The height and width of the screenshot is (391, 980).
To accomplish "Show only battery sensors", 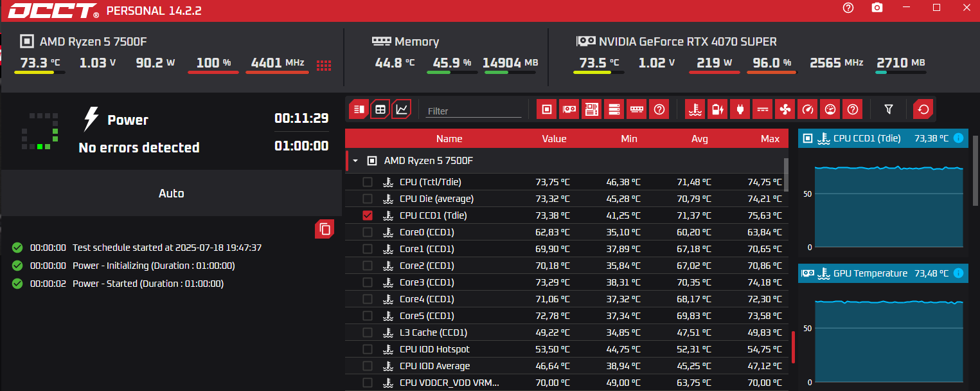I will coord(717,109).
